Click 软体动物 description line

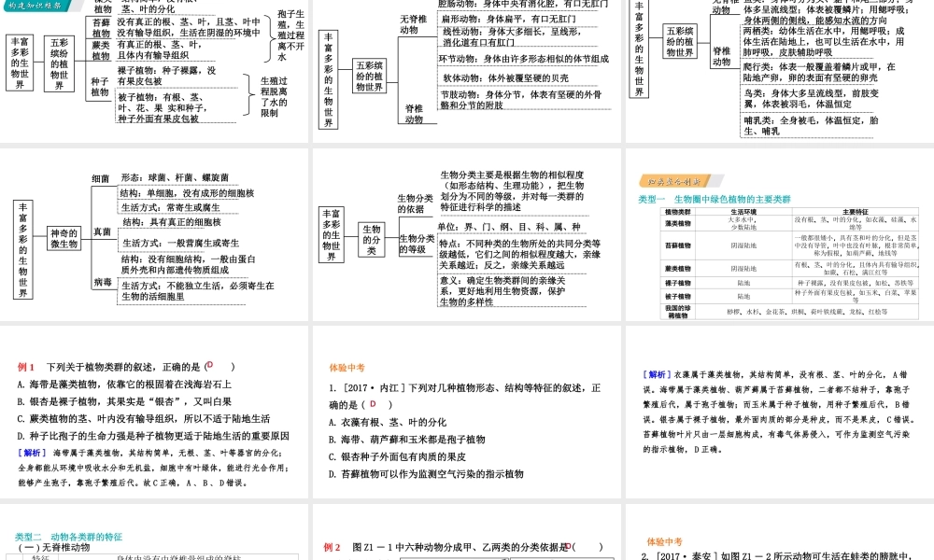tap(505, 78)
